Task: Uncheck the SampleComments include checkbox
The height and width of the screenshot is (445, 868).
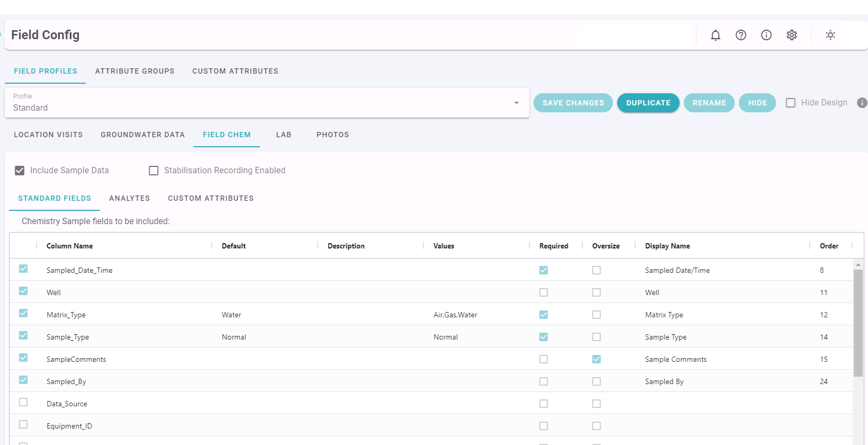Action: point(23,358)
